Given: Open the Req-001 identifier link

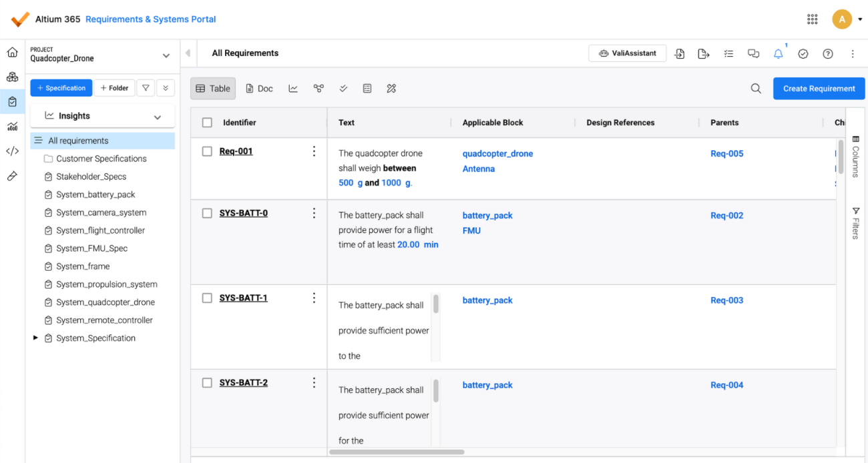Looking at the screenshot, I should coord(236,151).
